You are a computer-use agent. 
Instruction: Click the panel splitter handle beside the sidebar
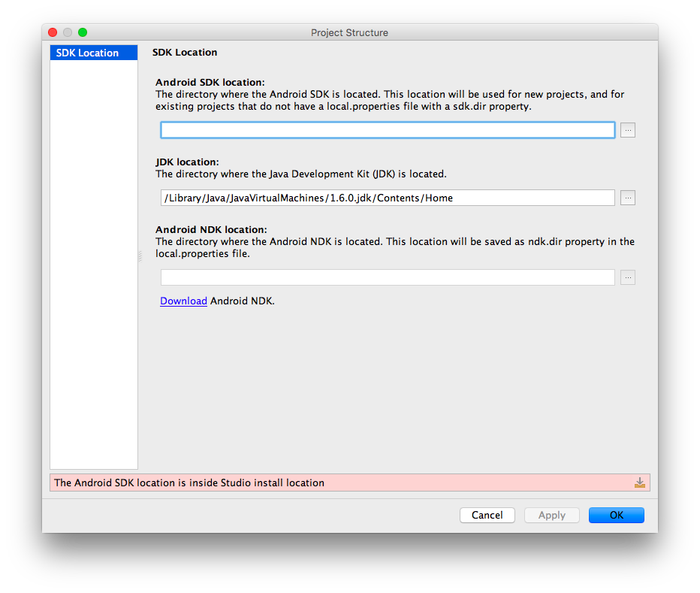[140, 256]
